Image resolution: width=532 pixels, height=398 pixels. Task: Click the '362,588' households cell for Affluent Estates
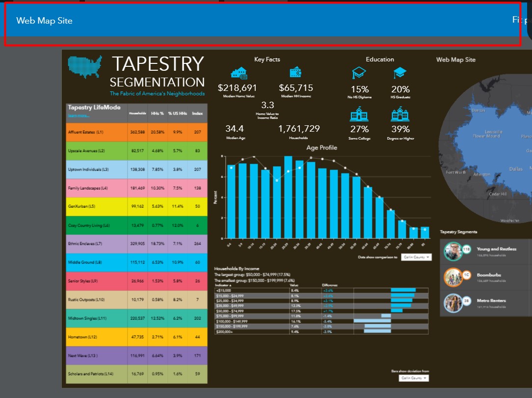[137, 132]
